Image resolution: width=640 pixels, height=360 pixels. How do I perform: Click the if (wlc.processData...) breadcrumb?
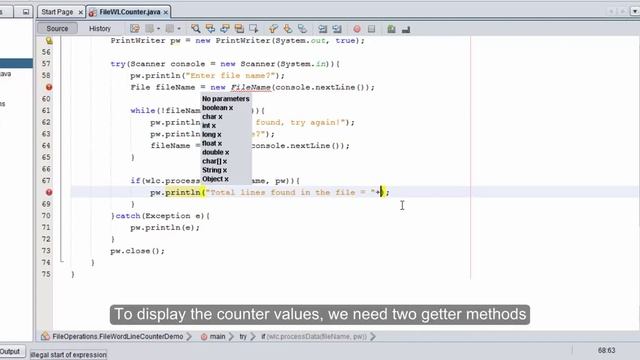click(313, 337)
